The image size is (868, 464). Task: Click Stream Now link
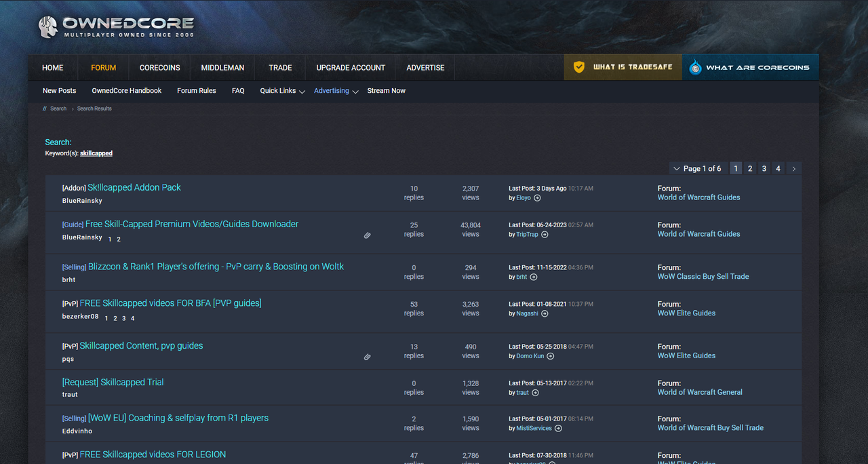coord(387,91)
